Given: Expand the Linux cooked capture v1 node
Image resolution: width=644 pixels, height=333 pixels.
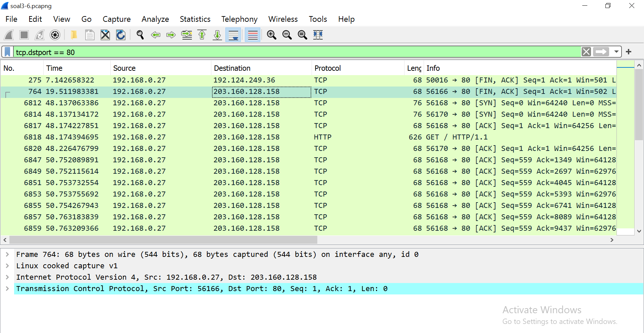Looking at the screenshot, I should pos(7,266).
